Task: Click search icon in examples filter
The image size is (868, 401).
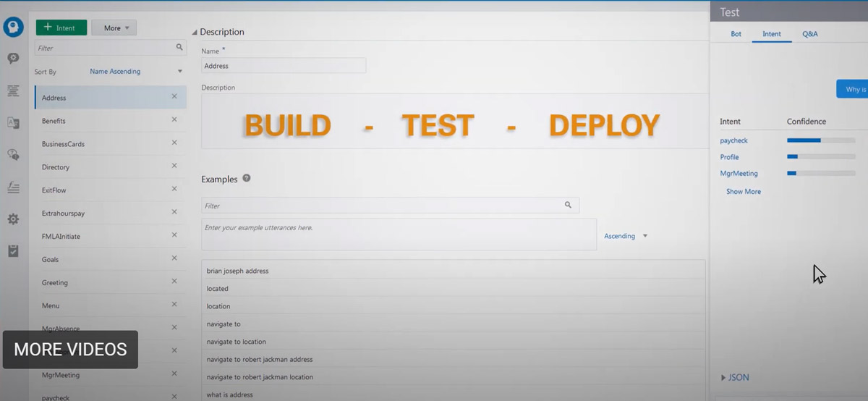Action: [x=569, y=206]
